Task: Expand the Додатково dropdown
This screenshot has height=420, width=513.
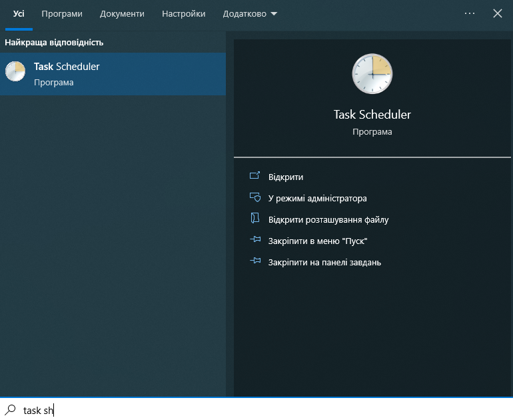Action: coord(250,14)
